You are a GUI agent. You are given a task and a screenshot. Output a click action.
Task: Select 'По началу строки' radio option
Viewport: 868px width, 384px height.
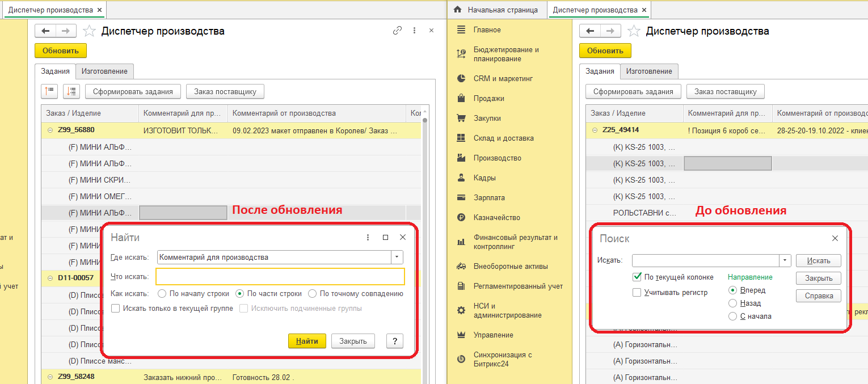162,294
